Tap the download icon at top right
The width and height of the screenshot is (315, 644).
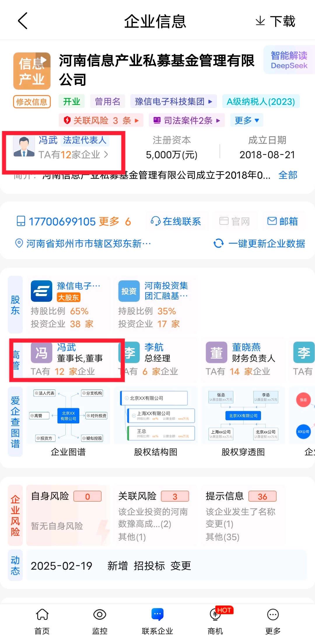coord(260,21)
